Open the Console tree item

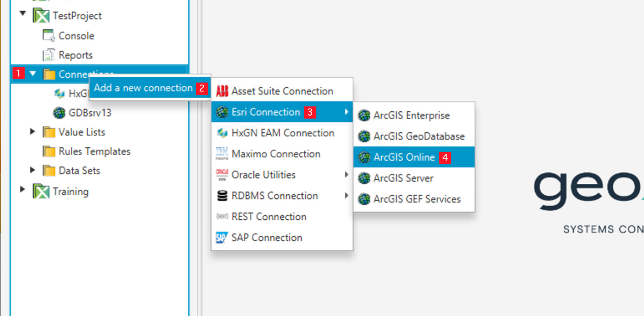(x=76, y=36)
